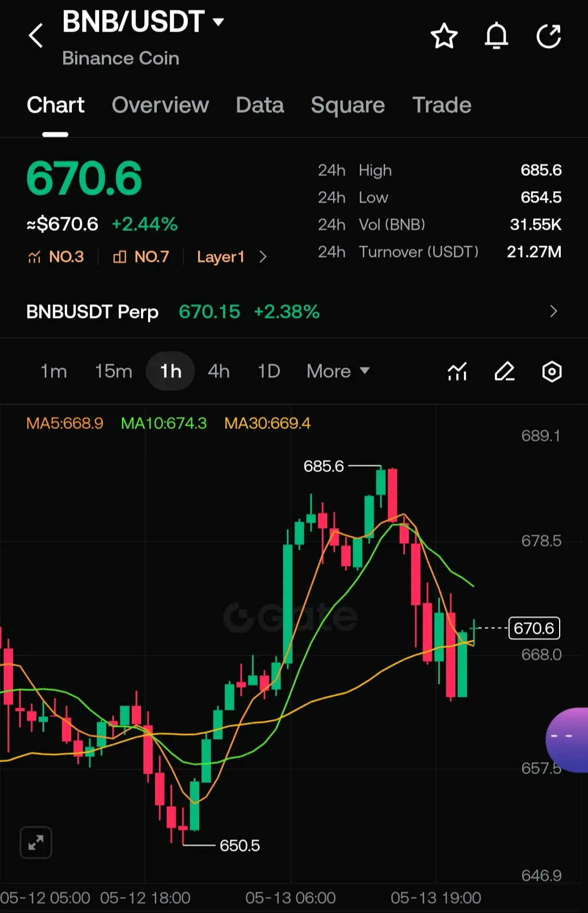Open the More timeframes dropdown
588x913 pixels.
tap(338, 371)
